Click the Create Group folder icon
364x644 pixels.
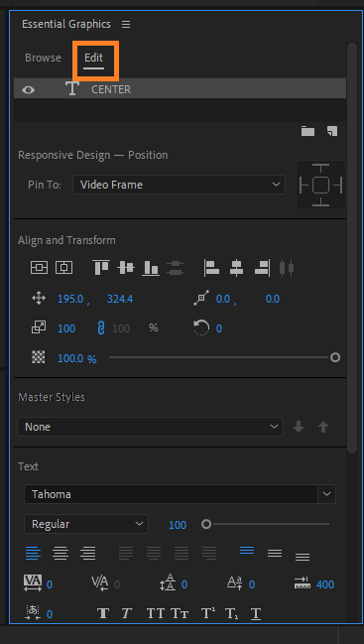pos(307,131)
